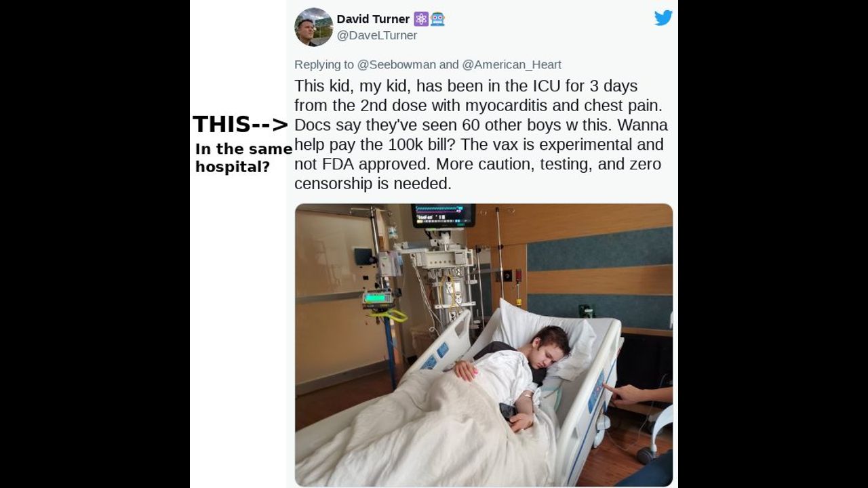Click the atom emoji beside the name
Image resolution: width=868 pixels, height=488 pixels.
point(421,19)
